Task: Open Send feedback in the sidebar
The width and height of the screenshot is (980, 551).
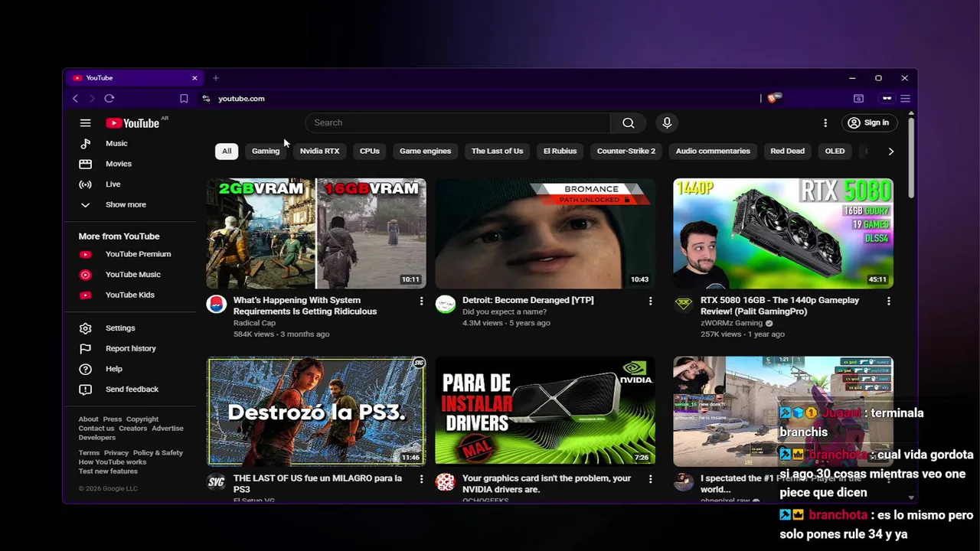Action: (x=132, y=389)
